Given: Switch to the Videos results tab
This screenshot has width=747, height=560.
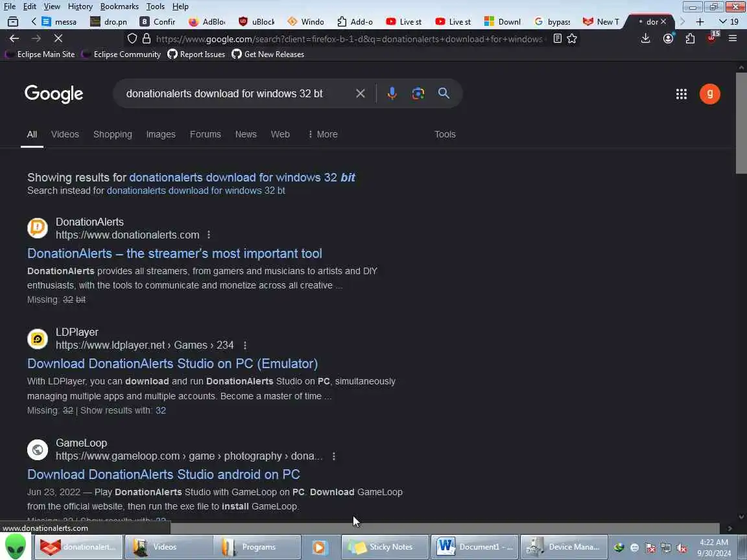Looking at the screenshot, I should 65,134.
